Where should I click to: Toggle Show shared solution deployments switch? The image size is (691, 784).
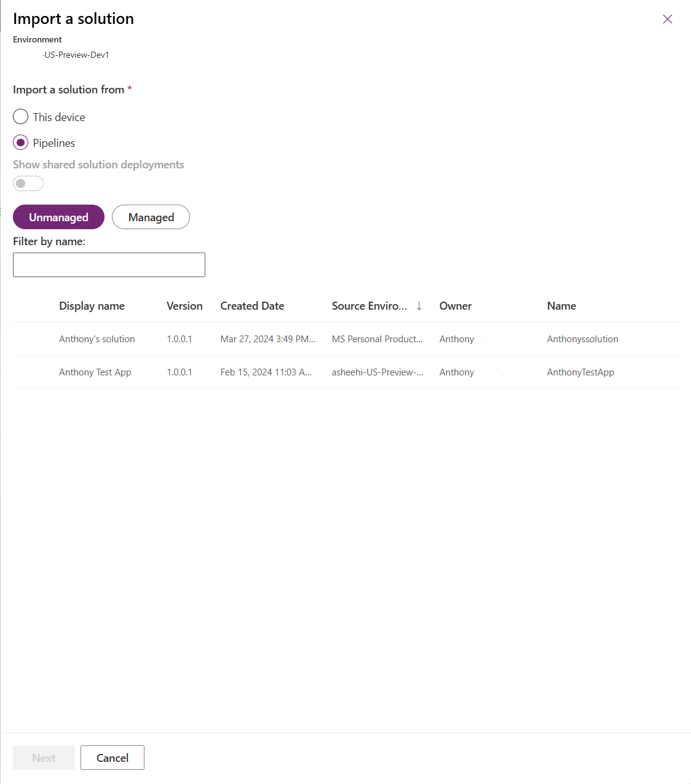click(x=28, y=183)
